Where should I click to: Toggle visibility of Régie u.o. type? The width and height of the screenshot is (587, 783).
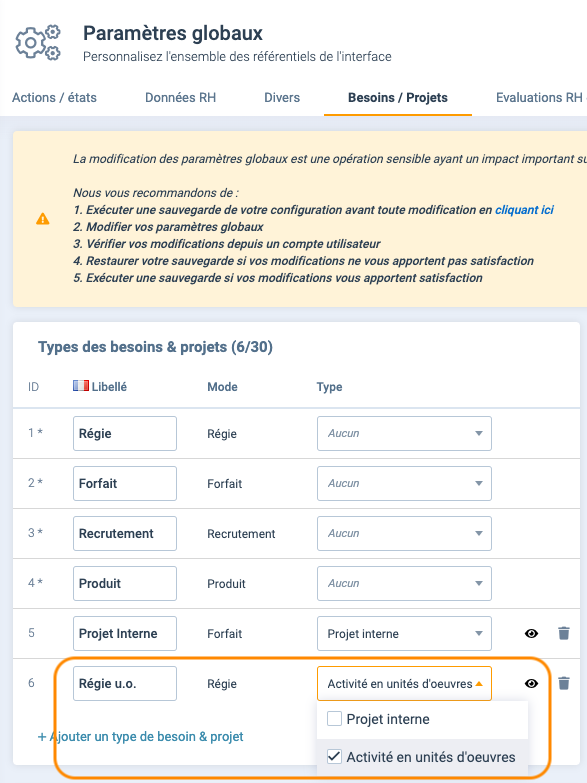(x=532, y=683)
